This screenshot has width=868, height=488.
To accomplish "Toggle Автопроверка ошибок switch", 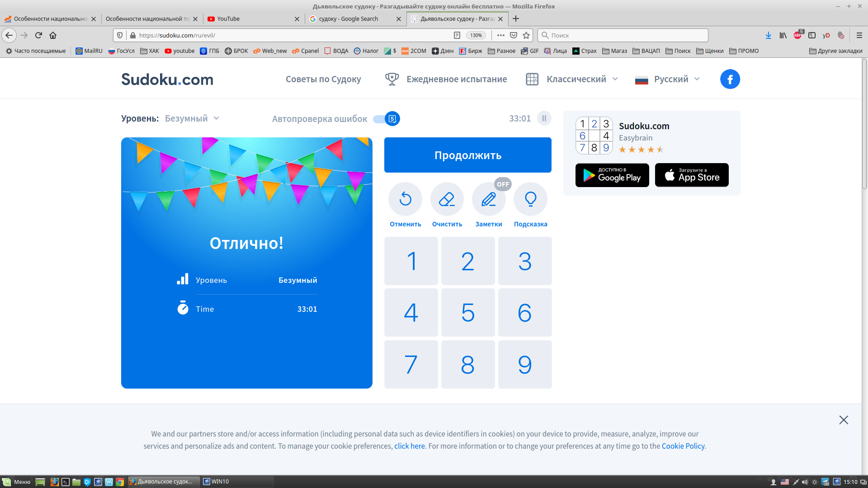I will (x=387, y=119).
